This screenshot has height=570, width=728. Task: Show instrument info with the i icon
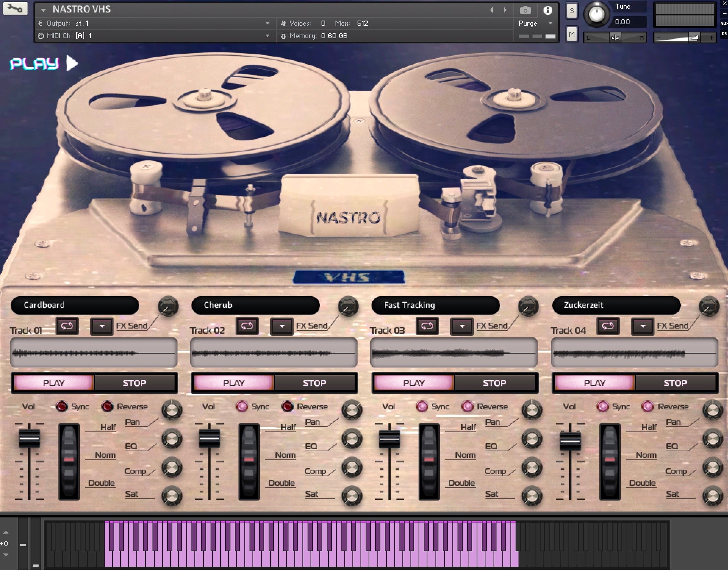548,10
